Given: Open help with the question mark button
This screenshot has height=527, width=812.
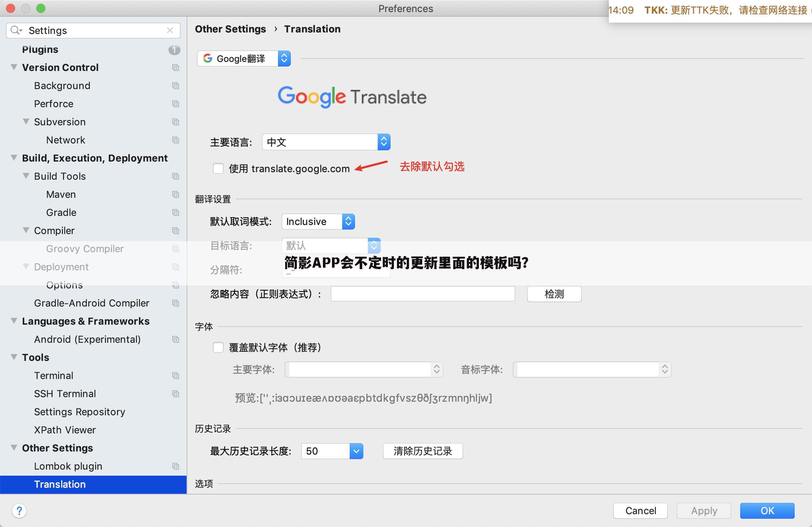Looking at the screenshot, I should coord(19,511).
